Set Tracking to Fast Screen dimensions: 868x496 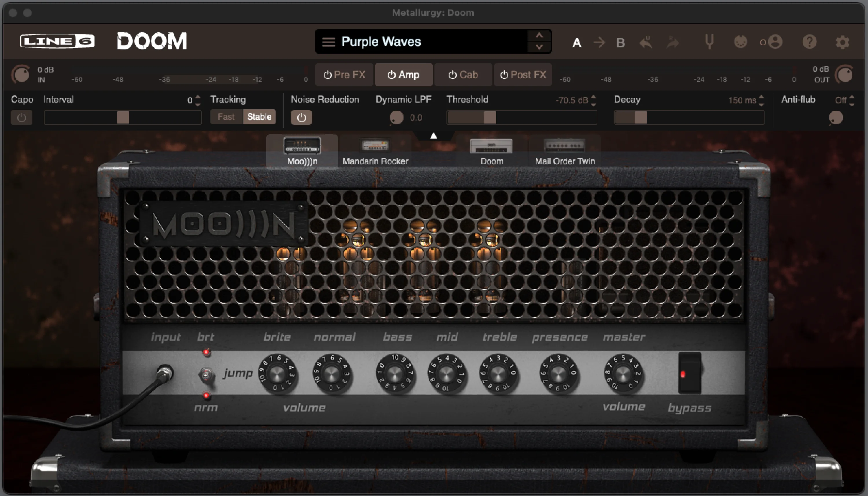pos(226,117)
